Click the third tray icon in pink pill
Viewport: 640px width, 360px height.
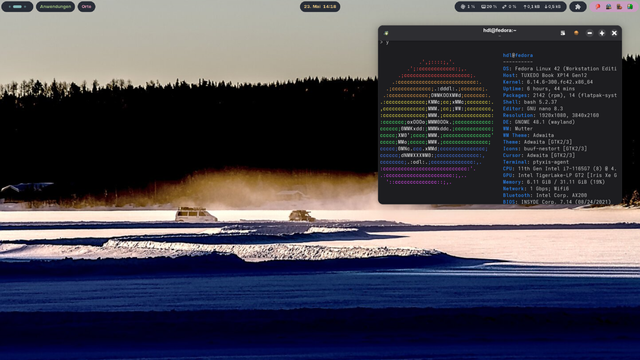pos(619,7)
